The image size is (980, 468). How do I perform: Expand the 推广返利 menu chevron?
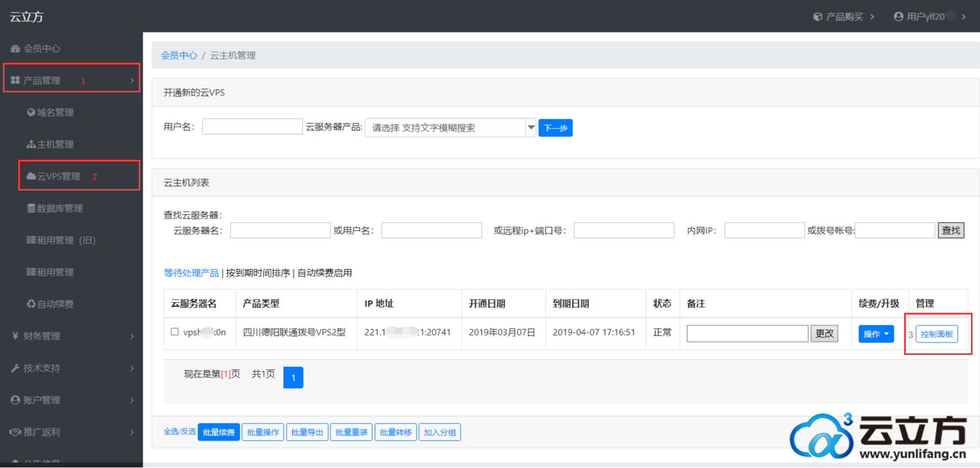click(132, 432)
